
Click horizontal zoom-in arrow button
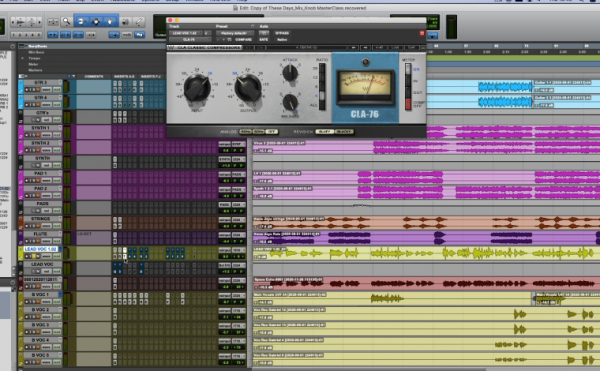click(39, 22)
